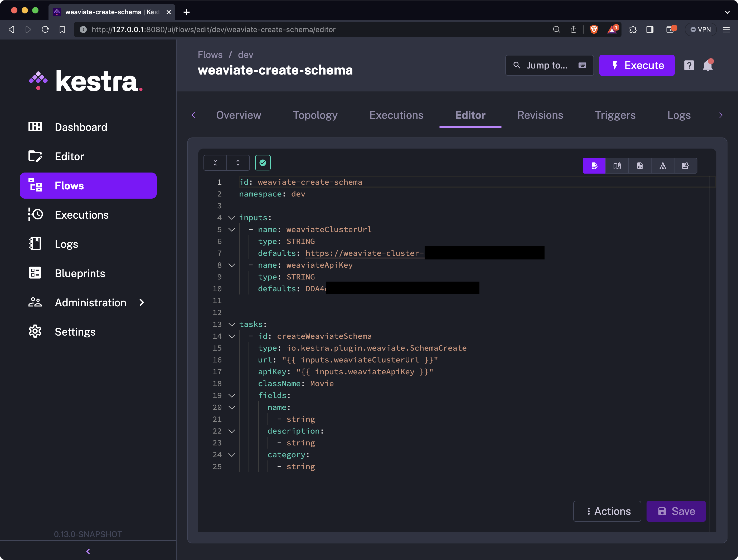Open the Logs tab
This screenshot has height=560, width=738.
point(679,115)
